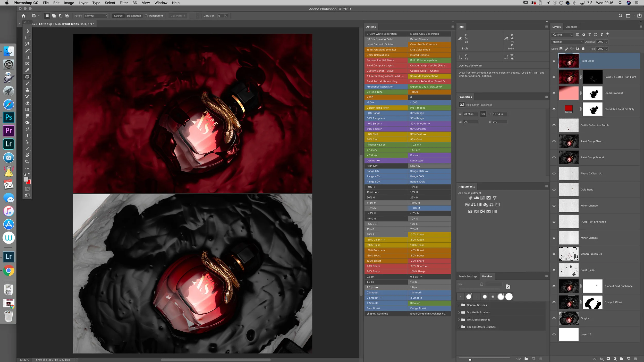Add a Levels adjustment
644x362 pixels.
(x=476, y=198)
